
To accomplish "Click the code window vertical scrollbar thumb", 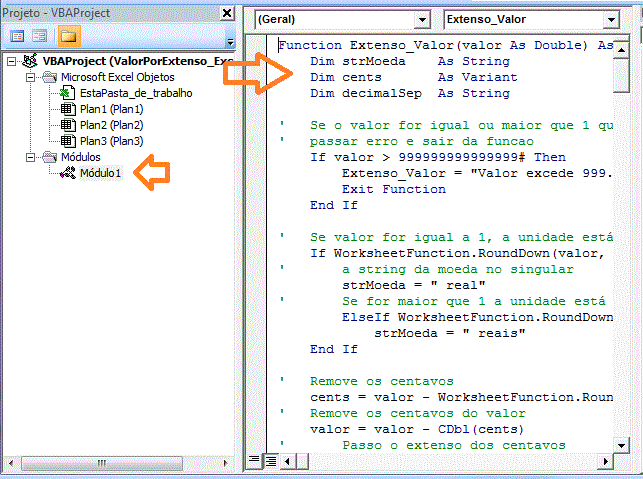I will [x=621, y=75].
